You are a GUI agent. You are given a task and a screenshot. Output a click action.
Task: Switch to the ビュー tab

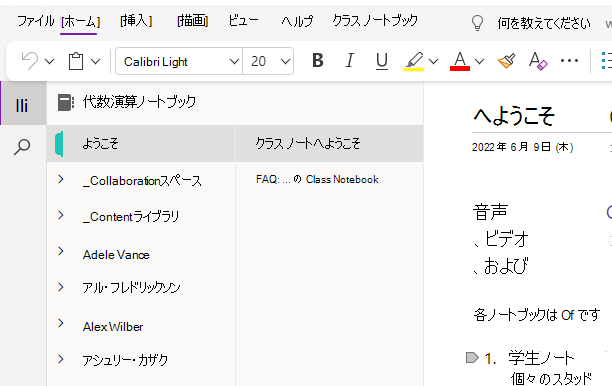pos(244,20)
